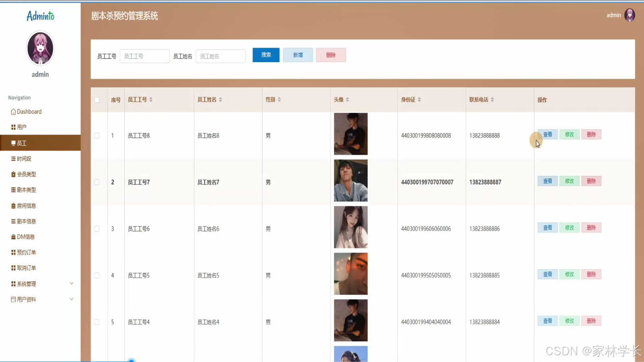Click 修改 for 员工工号7
The image size is (644, 362).
click(x=570, y=181)
